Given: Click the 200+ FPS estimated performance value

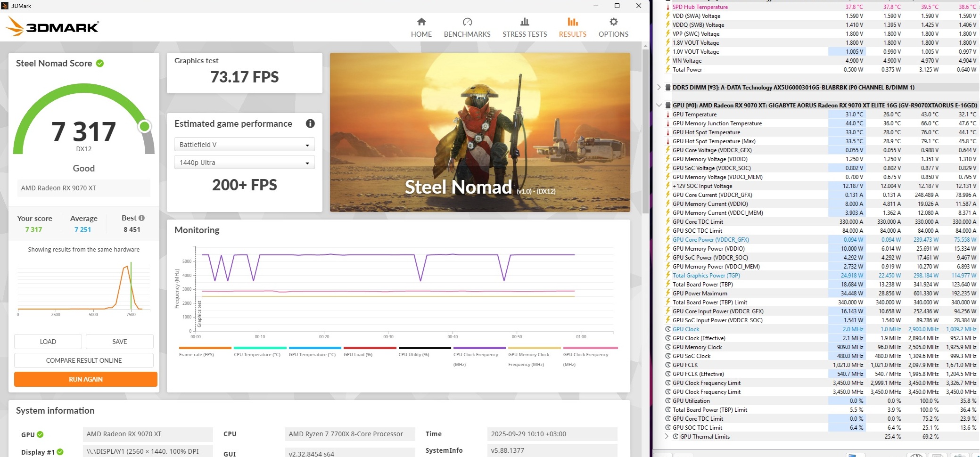Looking at the screenshot, I should (x=245, y=185).
